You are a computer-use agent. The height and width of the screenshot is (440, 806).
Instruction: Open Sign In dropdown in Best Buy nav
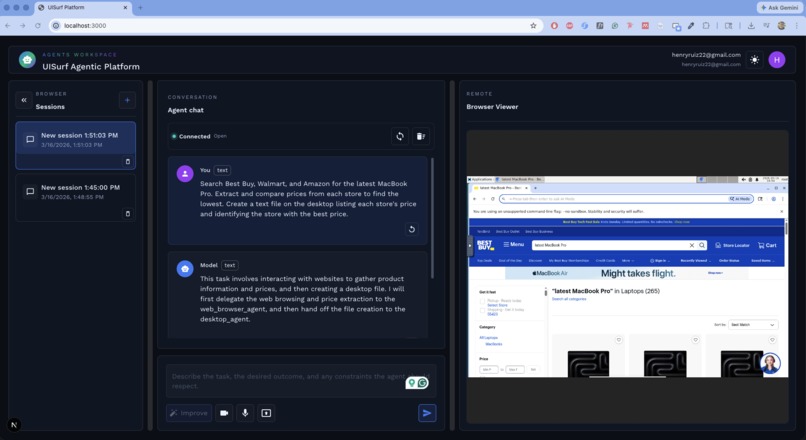click(x=660, y=261)
